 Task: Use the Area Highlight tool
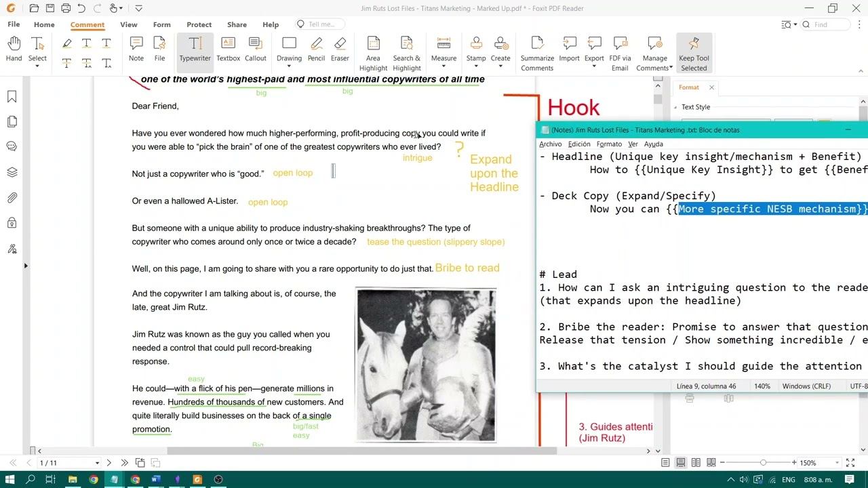[373, 54]
